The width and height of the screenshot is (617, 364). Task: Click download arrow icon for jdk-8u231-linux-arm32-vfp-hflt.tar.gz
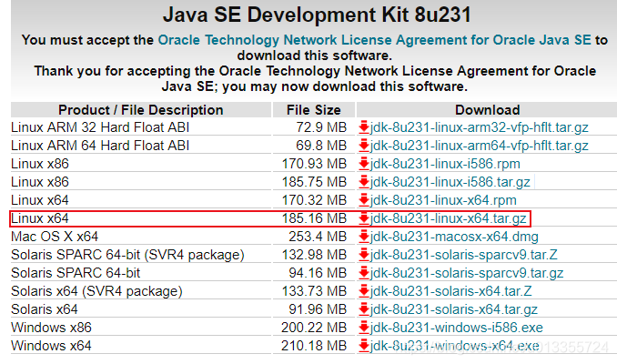click(x=364, y=127)
